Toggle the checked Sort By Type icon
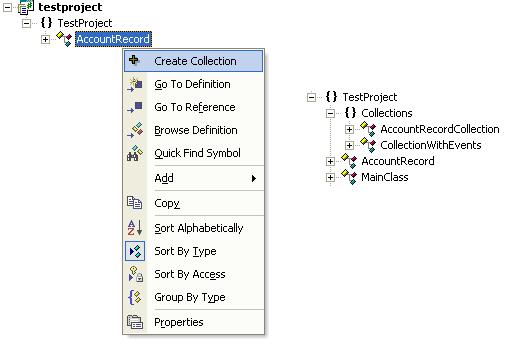The image size is (524, 361). (x=135, y=251)
